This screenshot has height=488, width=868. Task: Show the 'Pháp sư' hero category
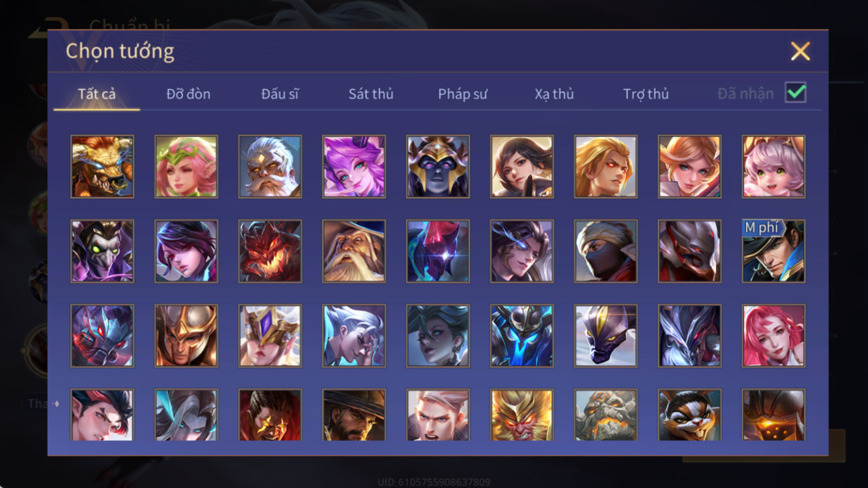click(x=462, y=94)
